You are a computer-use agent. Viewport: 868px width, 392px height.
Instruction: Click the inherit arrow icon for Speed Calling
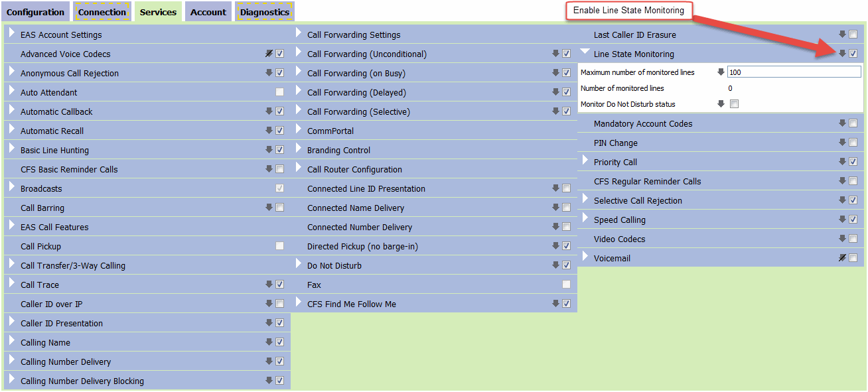tap(843, 220)
